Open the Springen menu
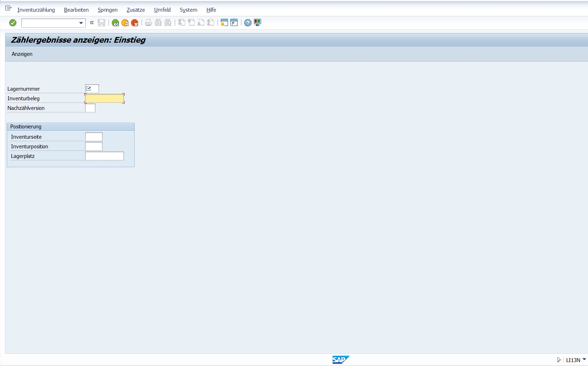The image size is (588, 366). point(108,10)
